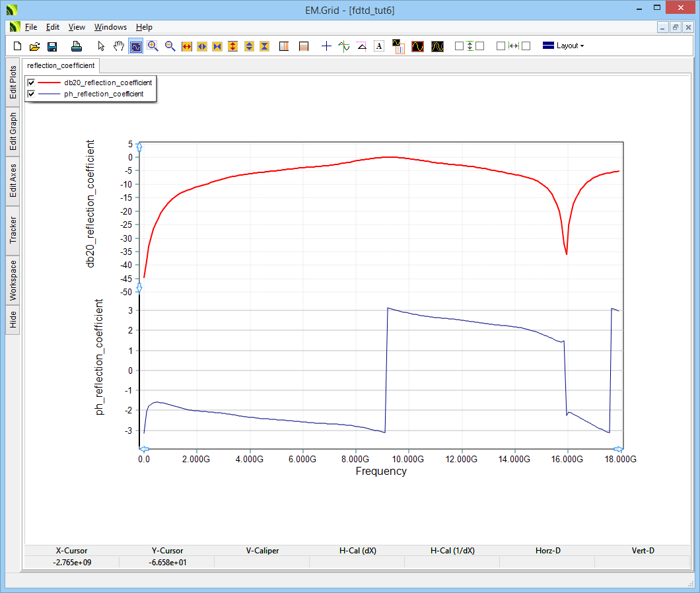The height and width of the screenshot is (593, 700).
Task: Click the New document icon
Action: pyautogui.click(x=18, y=46)
